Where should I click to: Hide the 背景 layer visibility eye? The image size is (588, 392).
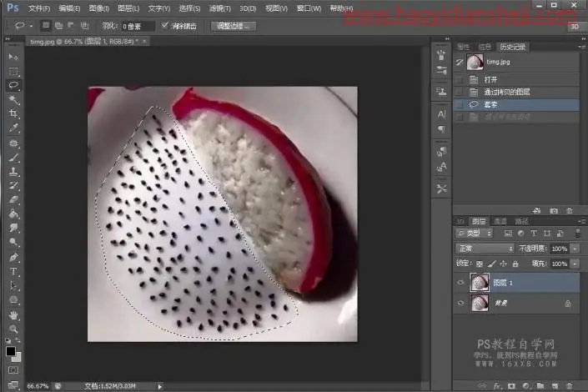[x=460, y=303]
